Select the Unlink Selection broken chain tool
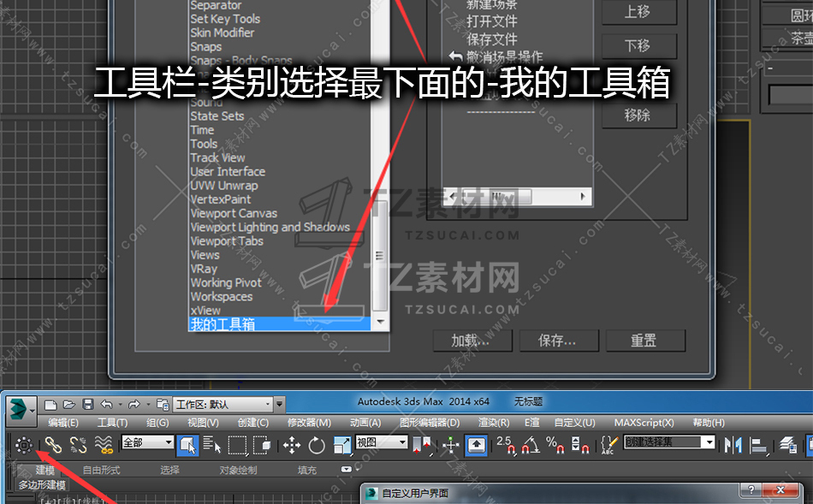The width and height of the screenshot is (813, 504). 78,445
